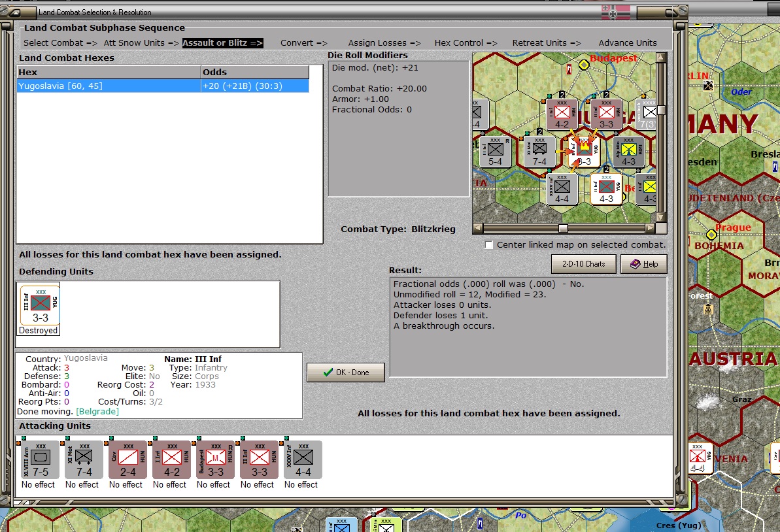Click 'Armor: +1.00' modifier line
780x532 pixels.
click(360, 99)
